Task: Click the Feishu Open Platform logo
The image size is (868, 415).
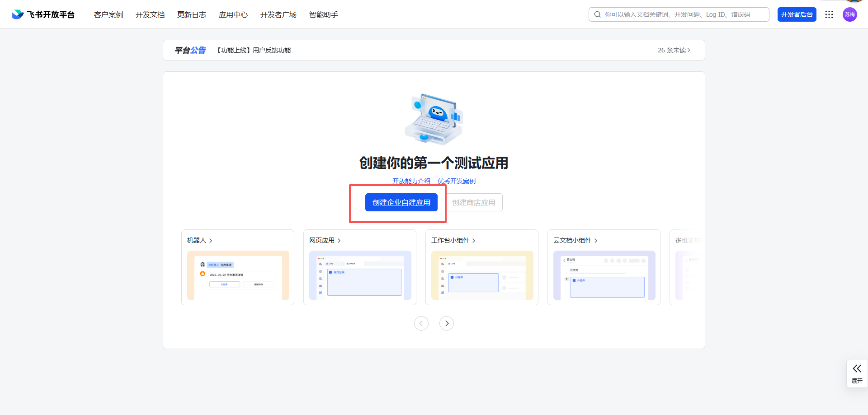Action: [43, 14]
